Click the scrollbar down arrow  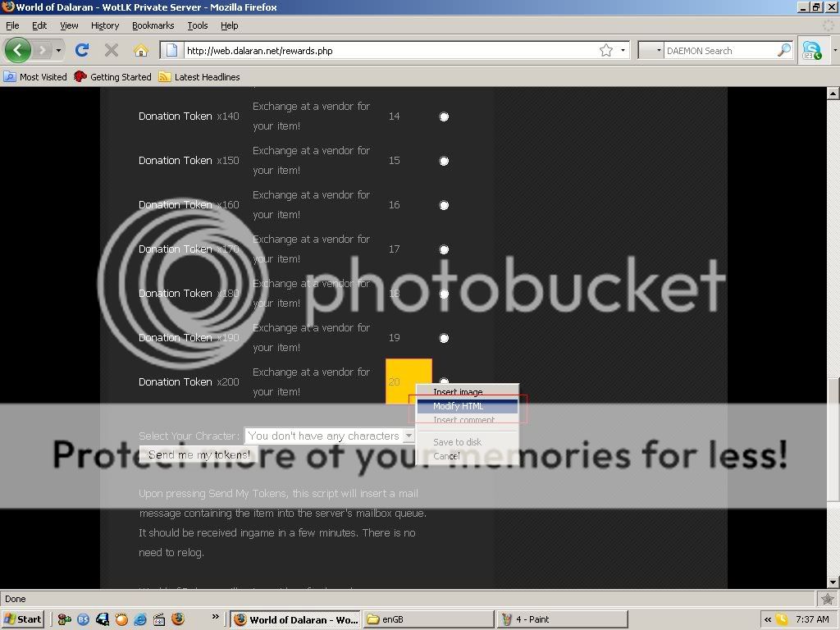click(x=833, y=582)
